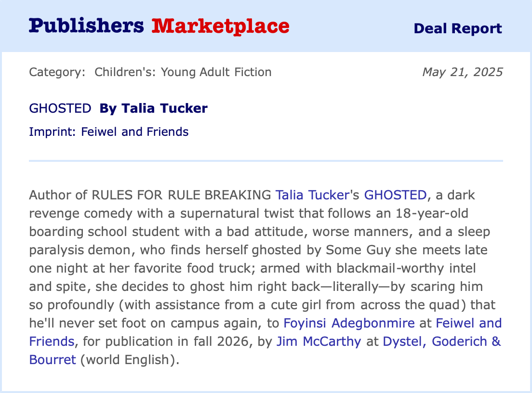Click the horizontal divider below the imprint
This screenshot has width=532, height=393.
coord(266,160)
